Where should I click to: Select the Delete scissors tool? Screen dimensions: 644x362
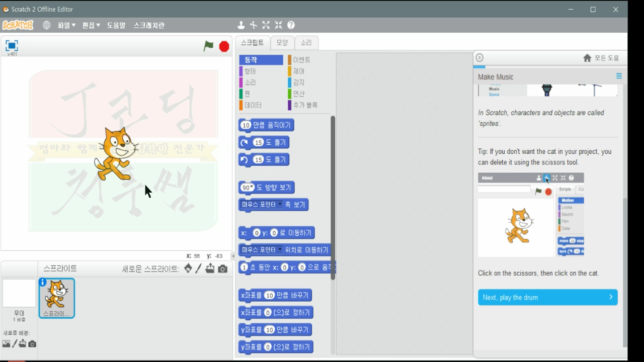pos(253,25)
